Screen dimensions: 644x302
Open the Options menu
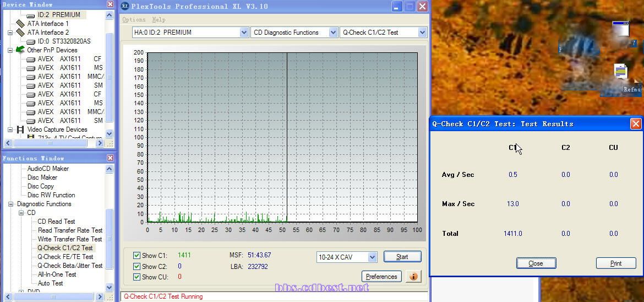(134, 19)
